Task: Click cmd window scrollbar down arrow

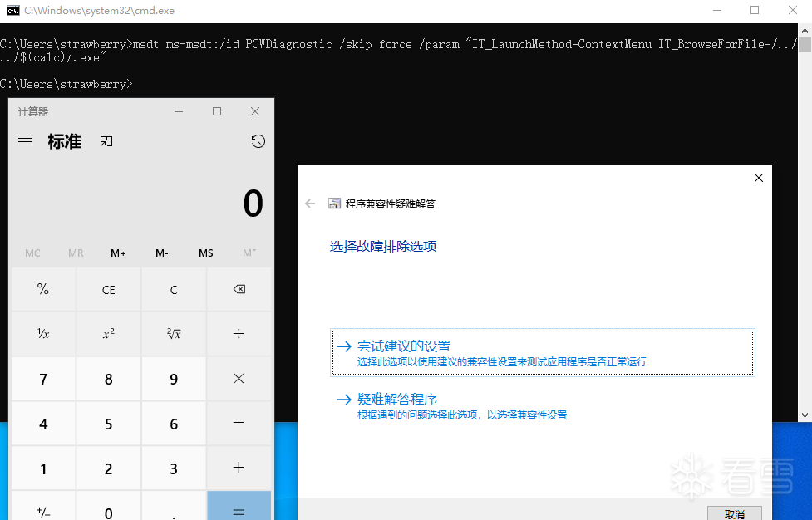Action: (x=805, y=415)
